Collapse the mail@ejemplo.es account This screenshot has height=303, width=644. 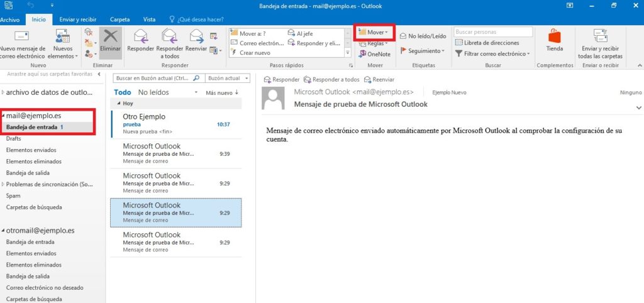[3, 116]
